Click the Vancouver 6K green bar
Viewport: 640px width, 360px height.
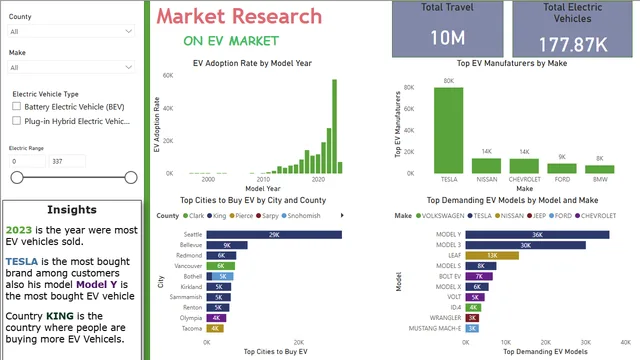point(221,266)
